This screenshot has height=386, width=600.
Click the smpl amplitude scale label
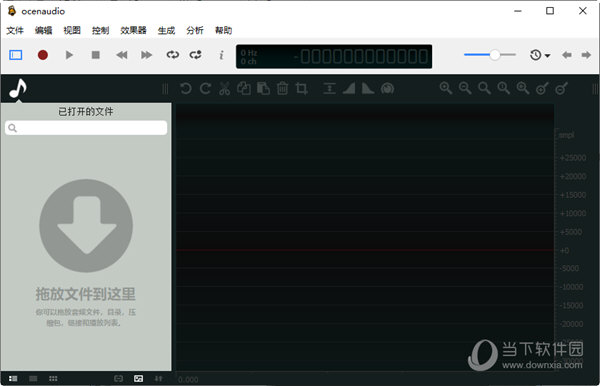click(x=566, y=135)
